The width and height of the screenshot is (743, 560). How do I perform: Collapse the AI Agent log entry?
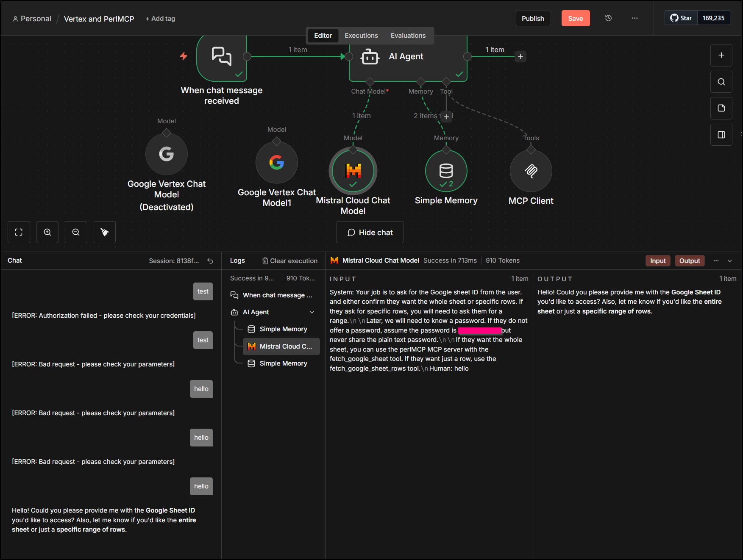(x=312, y=312)
